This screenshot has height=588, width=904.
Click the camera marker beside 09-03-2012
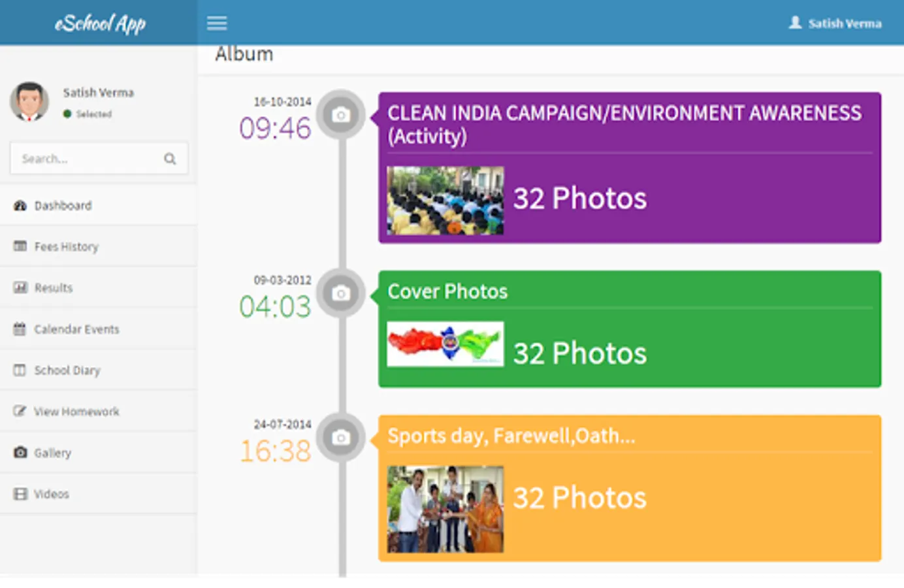coord(340,293)
